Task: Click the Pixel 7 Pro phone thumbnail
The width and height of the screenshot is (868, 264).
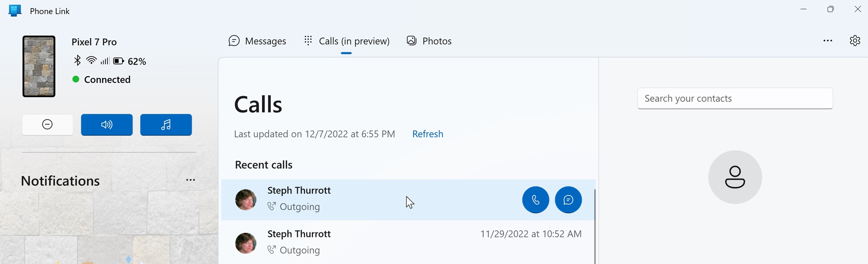Action: click(x=39, y=66)
